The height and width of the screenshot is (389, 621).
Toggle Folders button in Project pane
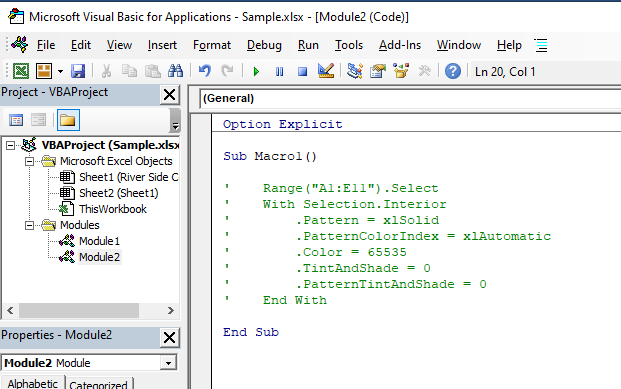tap(68, 120)
